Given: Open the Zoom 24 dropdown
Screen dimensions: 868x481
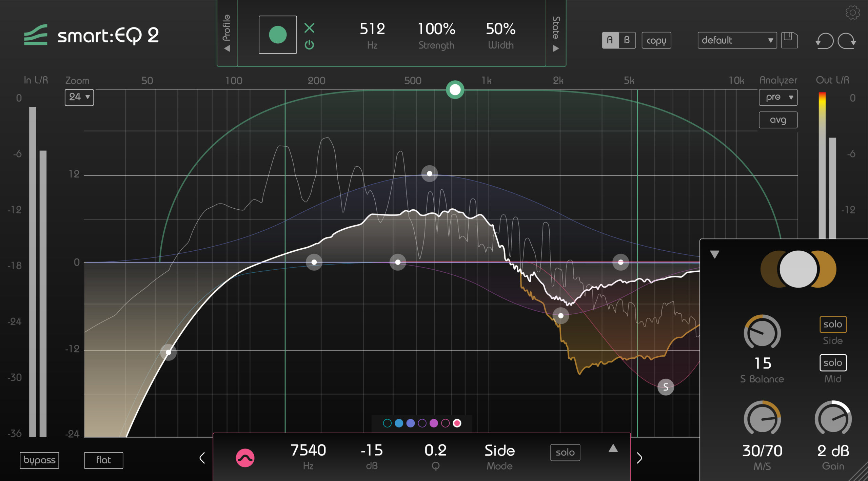Looking at the screenshot, I should pyautogui.click(x=79, y=97).
